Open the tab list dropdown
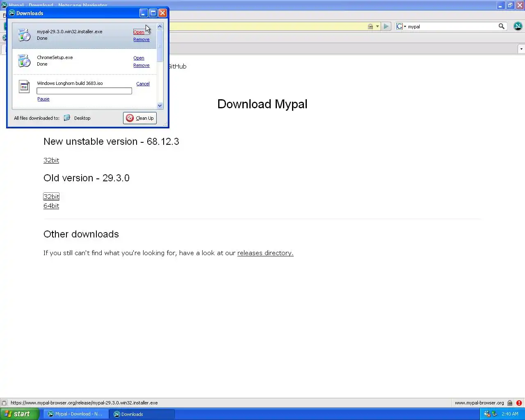This screenshot has width=525, height=420. [521, 49]
